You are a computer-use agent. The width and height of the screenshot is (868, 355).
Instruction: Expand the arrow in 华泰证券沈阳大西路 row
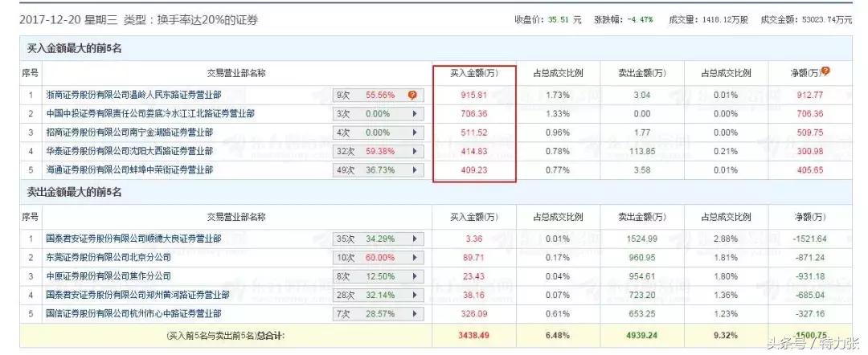(x=415, y=152)
